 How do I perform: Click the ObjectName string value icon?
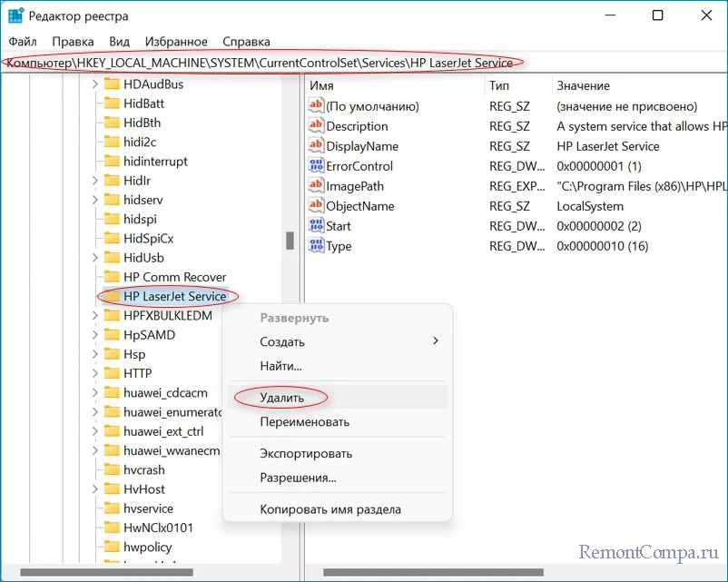coord(316,206)
